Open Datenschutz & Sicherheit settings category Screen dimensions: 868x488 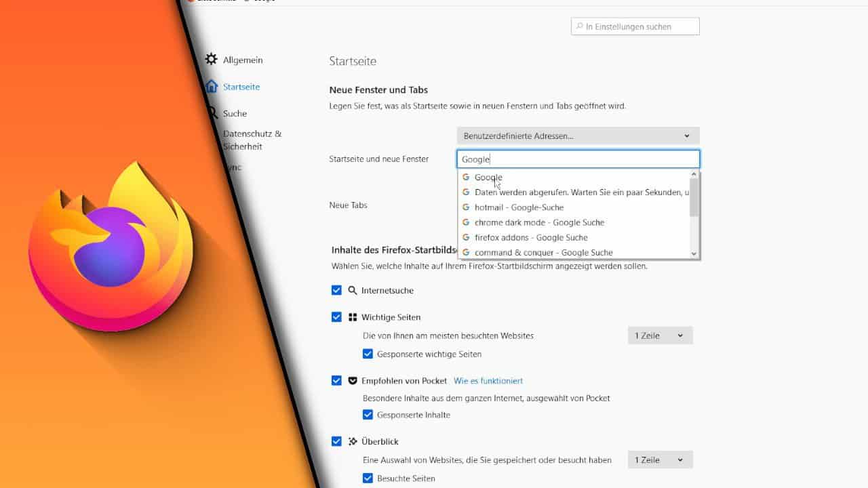click(x=252, y=140)
